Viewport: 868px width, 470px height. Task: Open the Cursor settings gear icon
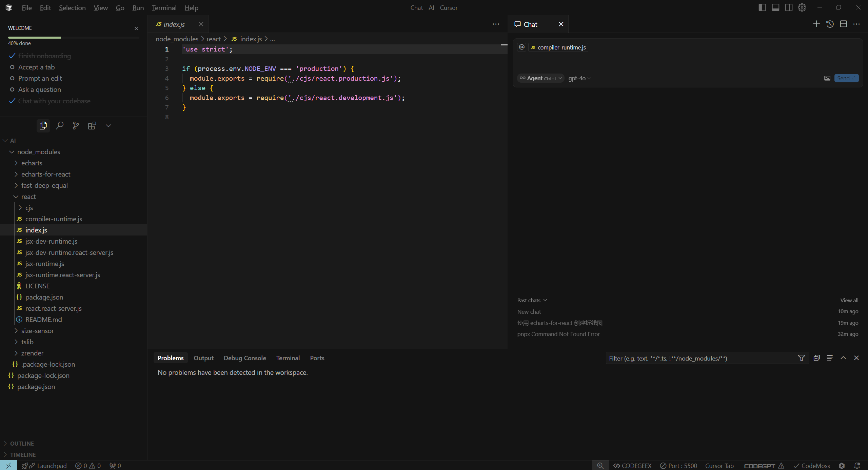802,7
